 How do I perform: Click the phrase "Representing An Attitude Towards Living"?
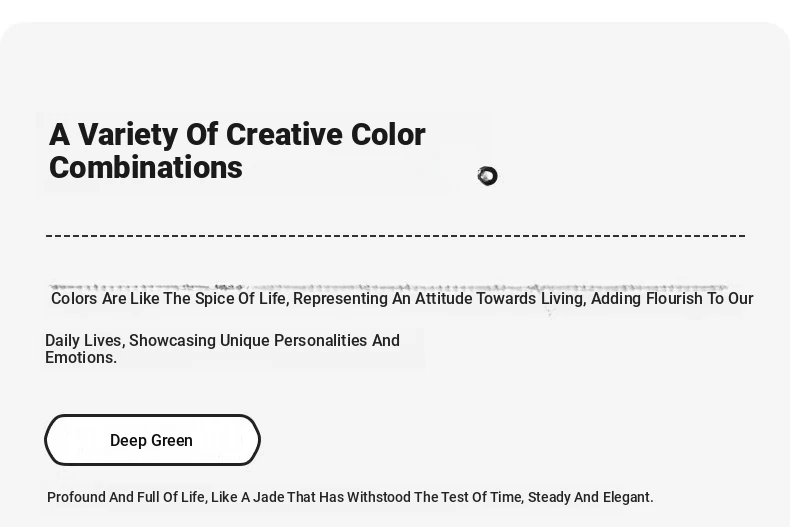pos(438,298)
